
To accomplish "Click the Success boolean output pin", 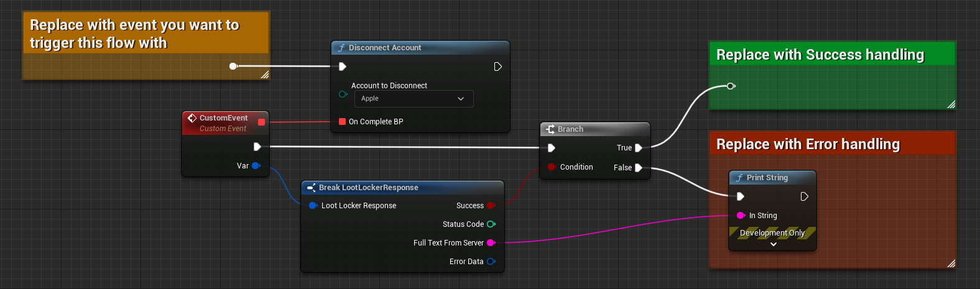I will 491,206.
